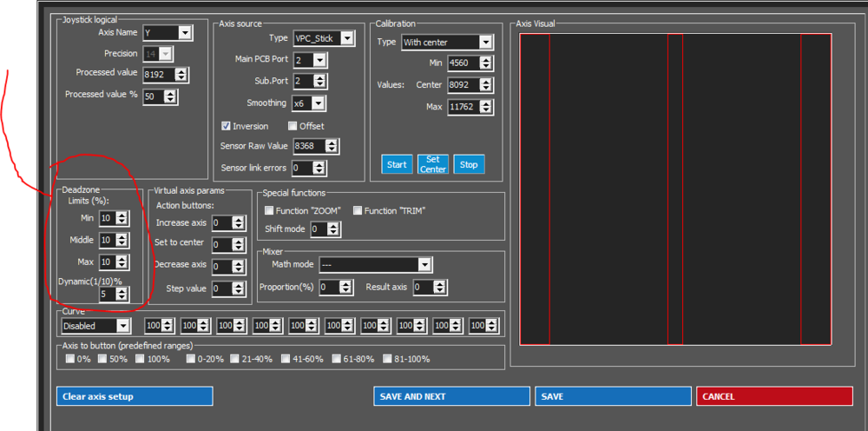This screenshot has height=431, width=868.
Task: Open the Smoothing x6 dropdown
Action: coord(309,103)
